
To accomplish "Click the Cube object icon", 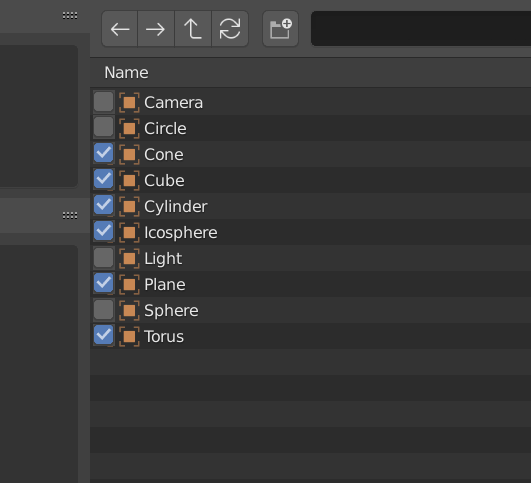I will point(129,181).
